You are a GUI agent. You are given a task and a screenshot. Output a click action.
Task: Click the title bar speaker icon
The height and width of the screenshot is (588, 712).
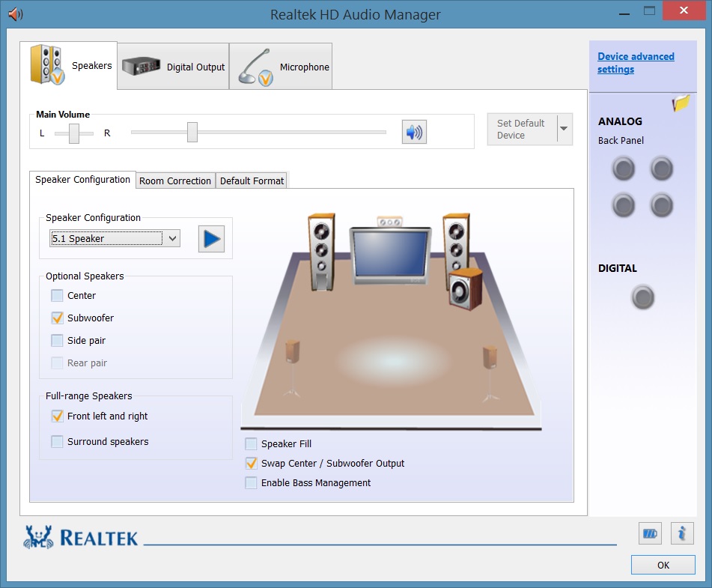coord(16,14)
